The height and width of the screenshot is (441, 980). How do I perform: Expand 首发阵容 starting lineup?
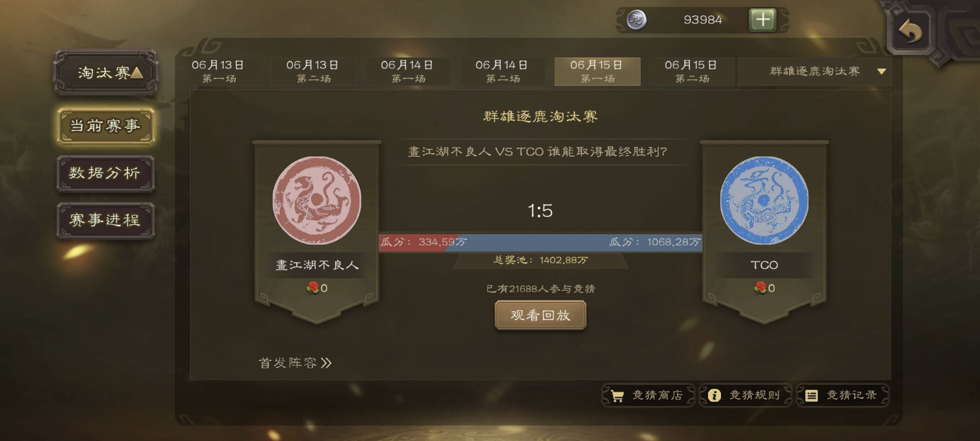[x=295, y=363]
